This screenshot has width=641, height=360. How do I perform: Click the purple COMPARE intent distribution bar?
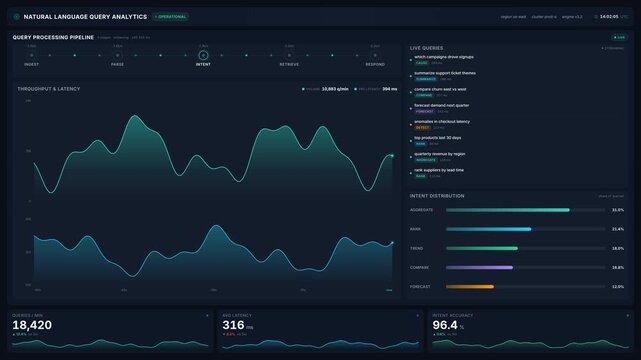(x=480, y=268)
